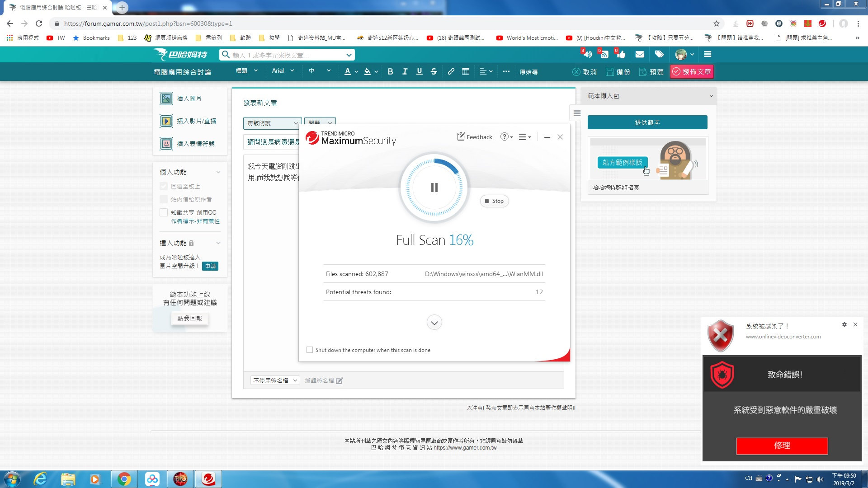This screenshot has width=868, height=488.
Task: Open Internet Explorer from the taskbar
Action: click(40, 479)
